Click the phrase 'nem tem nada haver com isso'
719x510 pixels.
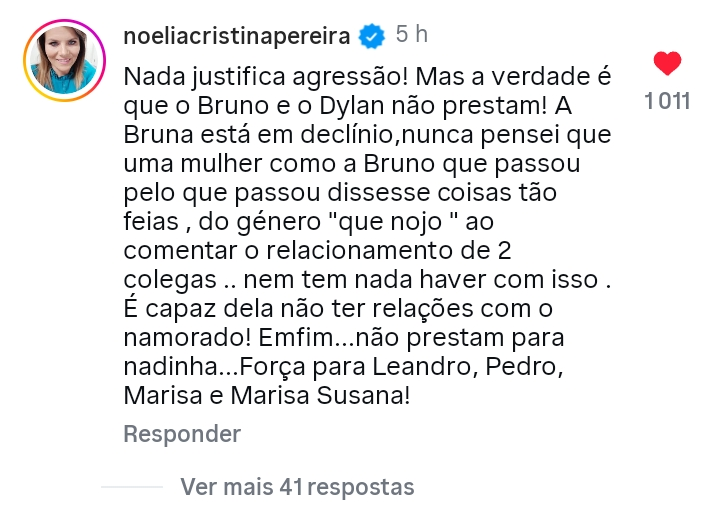[420, 279]
